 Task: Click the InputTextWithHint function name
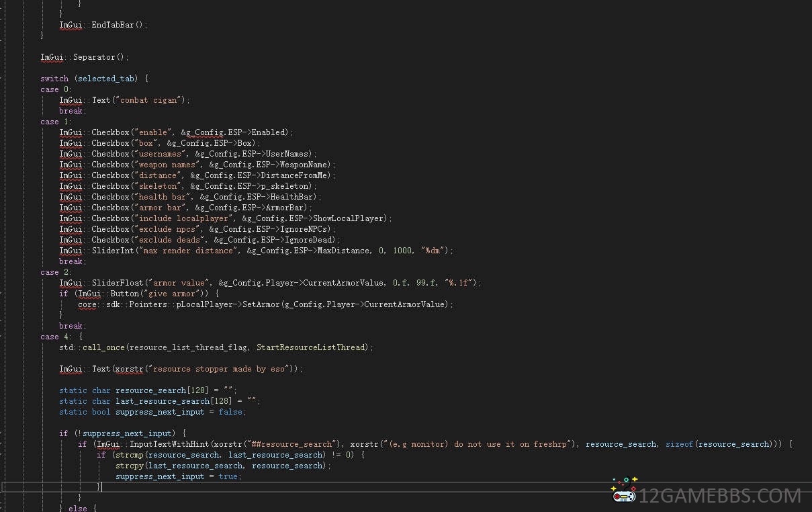tap(170, 444)
